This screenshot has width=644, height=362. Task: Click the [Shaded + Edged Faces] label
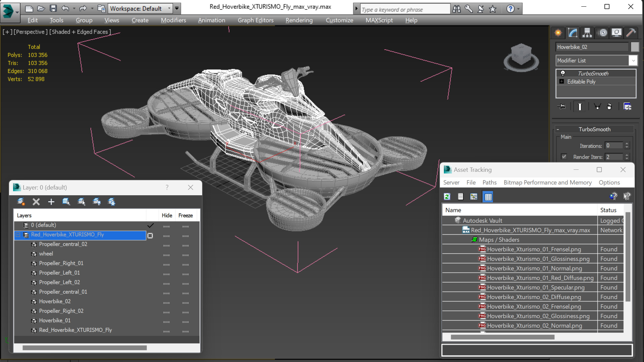[80, 32]
